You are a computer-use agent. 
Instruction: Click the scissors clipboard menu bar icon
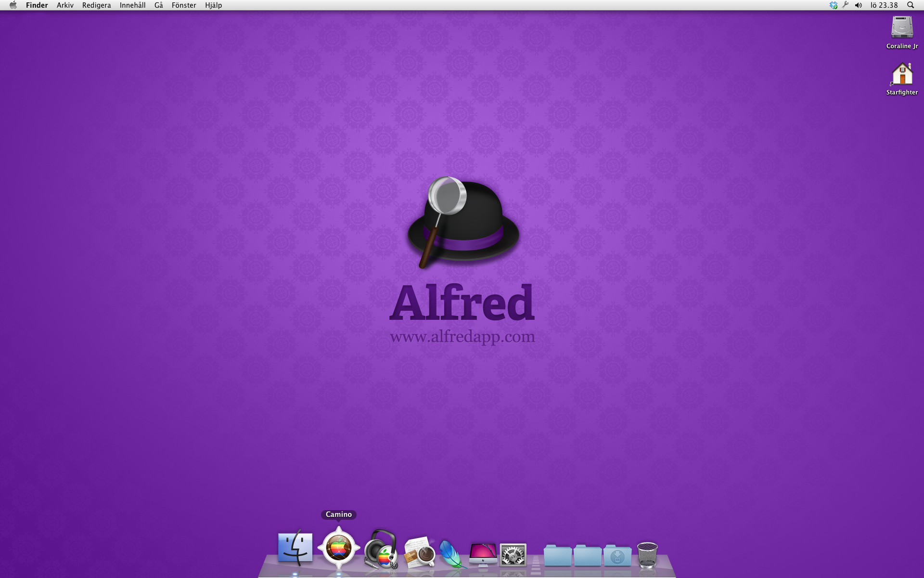[846, 5]
